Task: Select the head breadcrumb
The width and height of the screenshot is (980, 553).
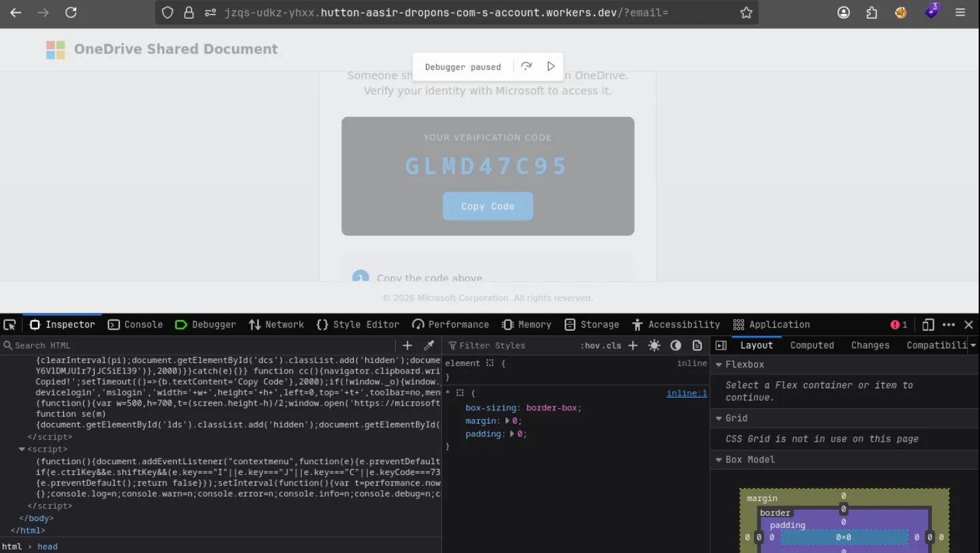Action: tap(47, 546)
